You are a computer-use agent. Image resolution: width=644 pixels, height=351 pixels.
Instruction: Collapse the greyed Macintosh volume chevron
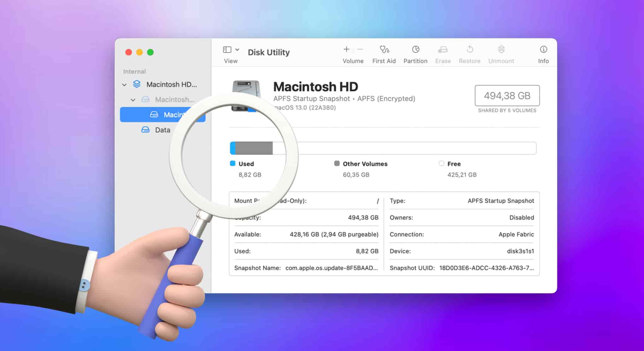pos(133,100)
